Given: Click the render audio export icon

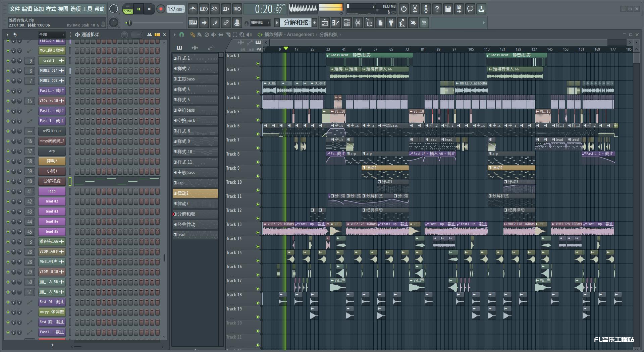Looking at the screenshot, I should [x=459, y=9].
